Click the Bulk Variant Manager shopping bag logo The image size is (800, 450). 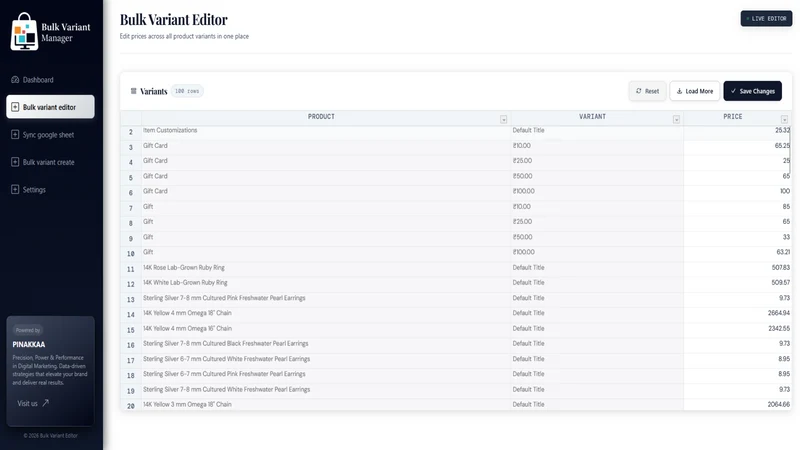[24, 32]
